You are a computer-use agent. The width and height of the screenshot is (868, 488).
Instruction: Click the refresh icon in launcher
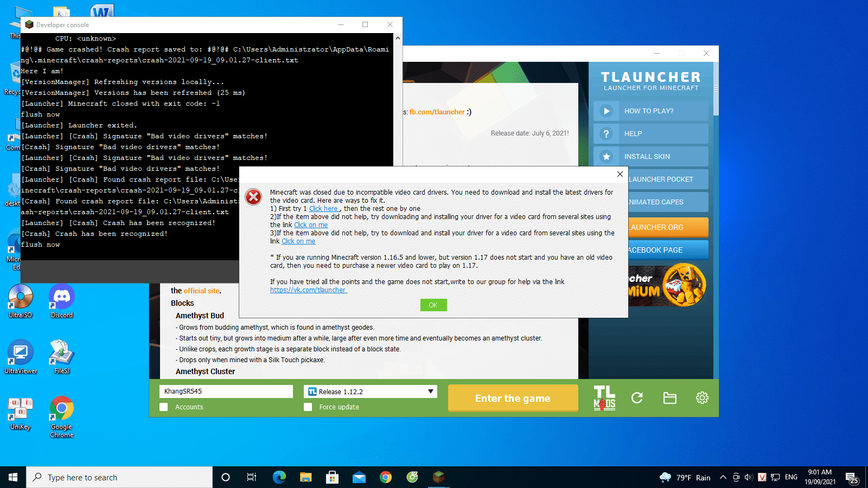click(637, 398)
